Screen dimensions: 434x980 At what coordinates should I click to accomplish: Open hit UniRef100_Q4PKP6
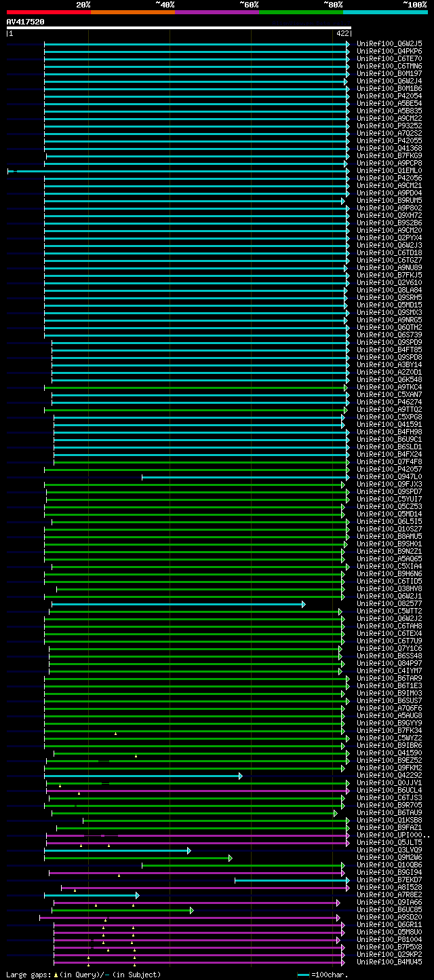point(389,51)
